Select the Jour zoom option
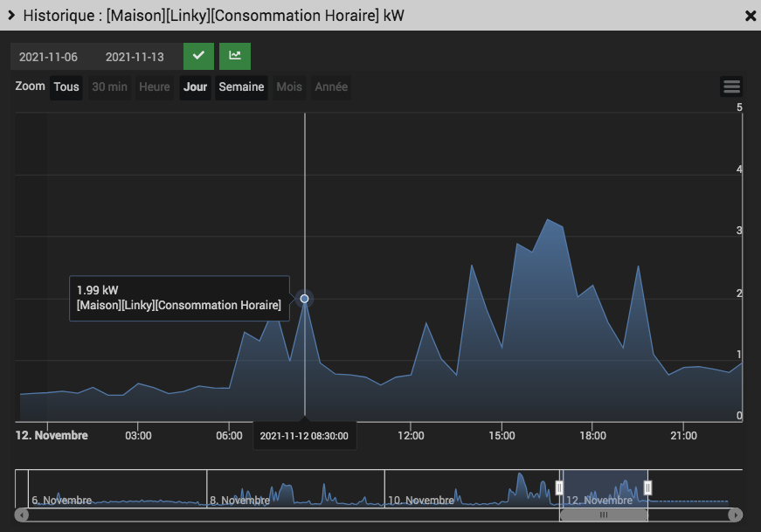Image resolution: width=761 pixels, height=532 pixels. pos(195,87)
